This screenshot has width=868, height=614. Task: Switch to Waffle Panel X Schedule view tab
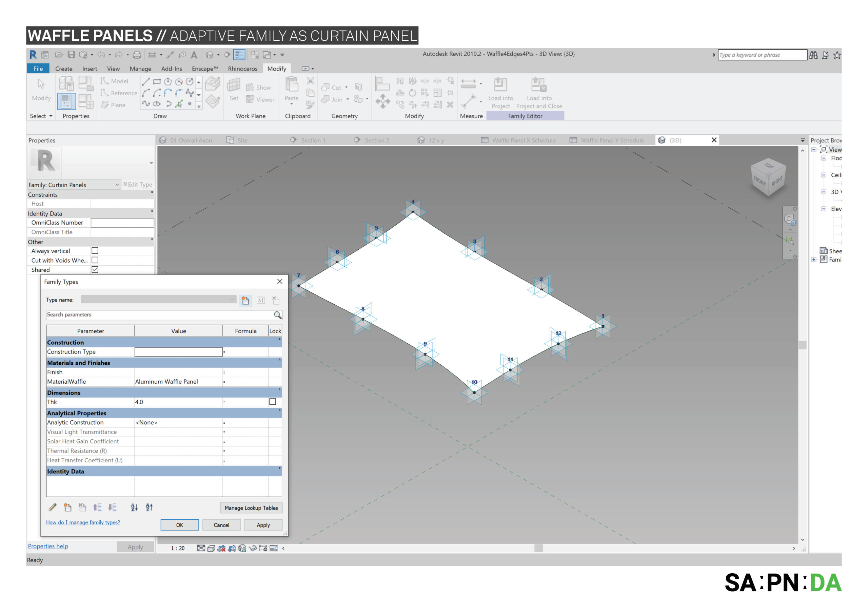518,140
